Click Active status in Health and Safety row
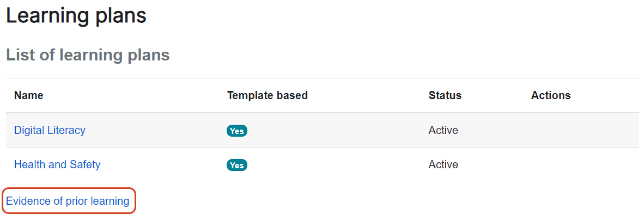This screenshot has height=220, width=644. (443, 164)
